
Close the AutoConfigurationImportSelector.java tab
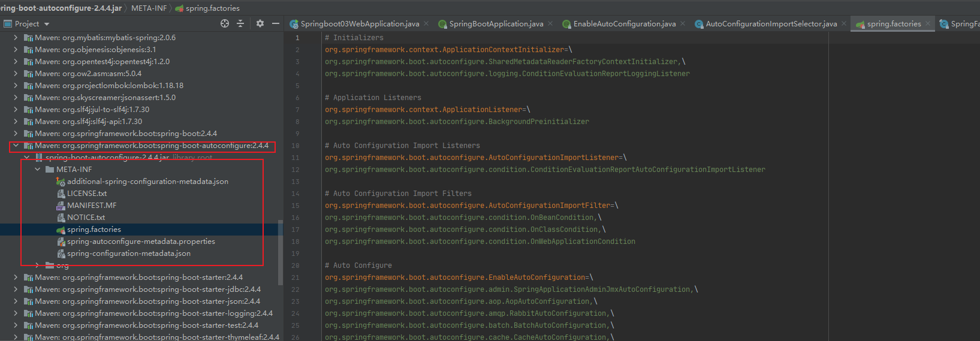point(844,23)
